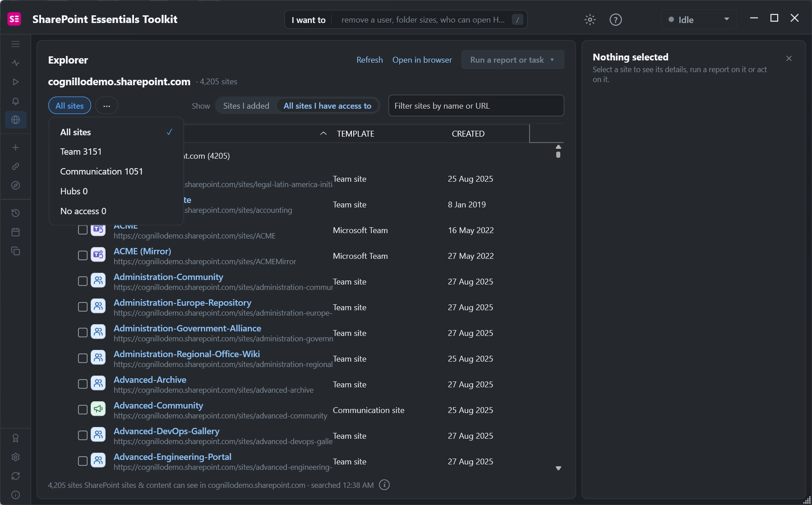
Task: Open the help question mark icon
Action: pos(615,19)
